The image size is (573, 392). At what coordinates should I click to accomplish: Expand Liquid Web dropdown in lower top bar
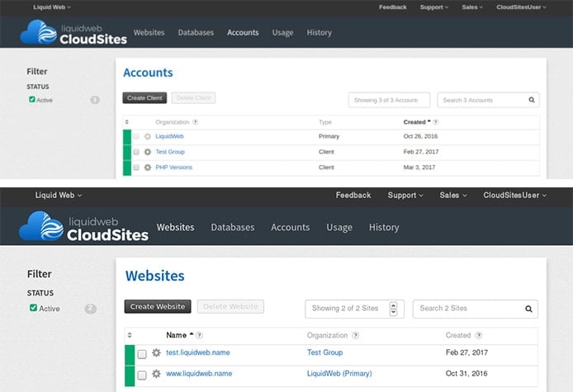[x=59, y=195]
